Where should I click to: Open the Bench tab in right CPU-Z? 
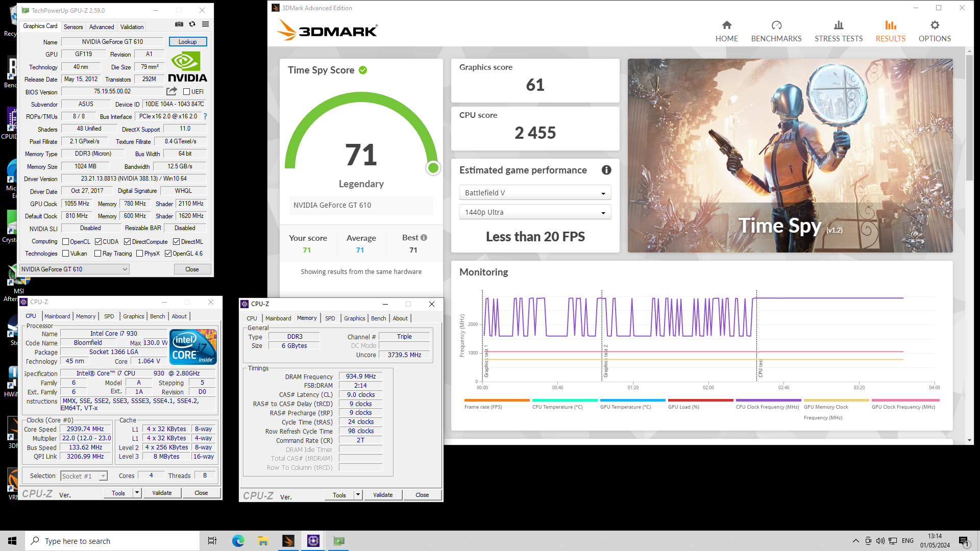(x=378, y=318)
